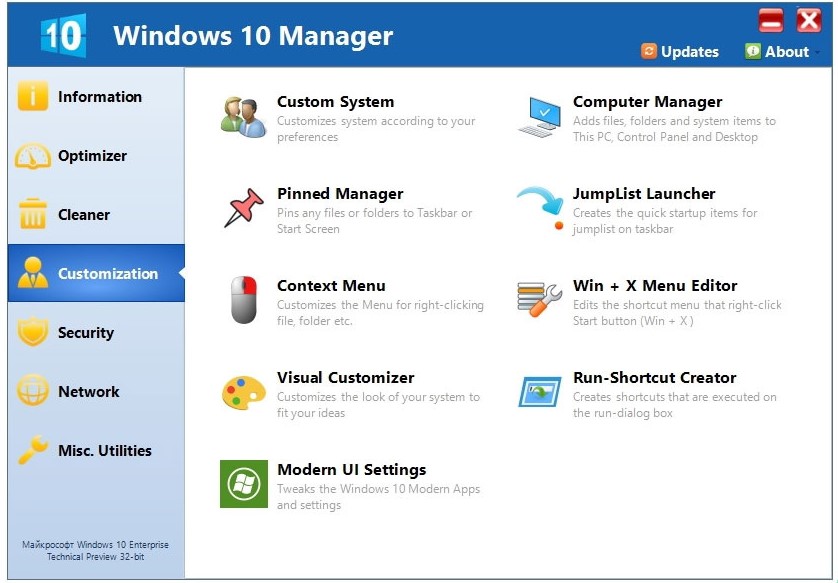Open the Custom System tool
This screenshot has height=583, width=838.
pyautogui.click(x=335, y=101)
